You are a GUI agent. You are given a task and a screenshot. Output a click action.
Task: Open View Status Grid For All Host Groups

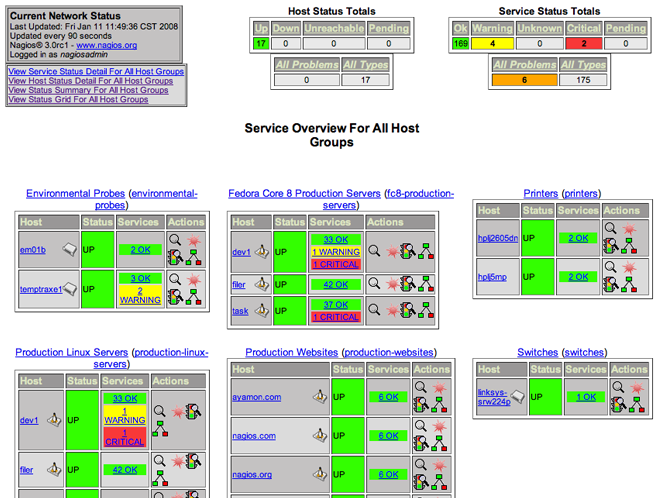[x=78, y=99]
